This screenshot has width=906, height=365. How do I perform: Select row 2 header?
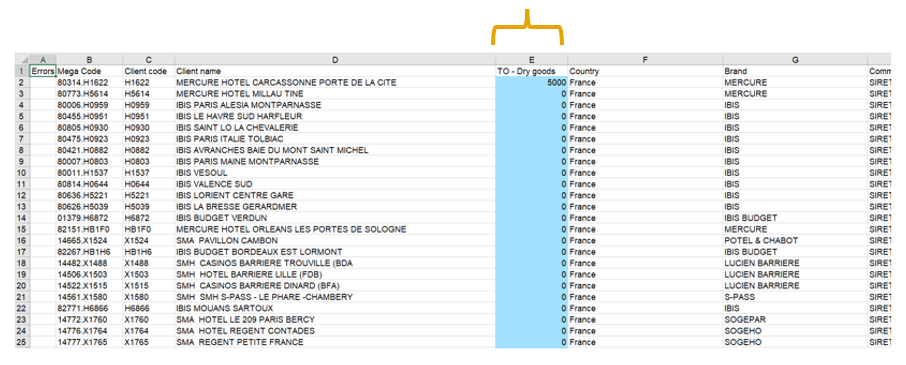(23, 83)
